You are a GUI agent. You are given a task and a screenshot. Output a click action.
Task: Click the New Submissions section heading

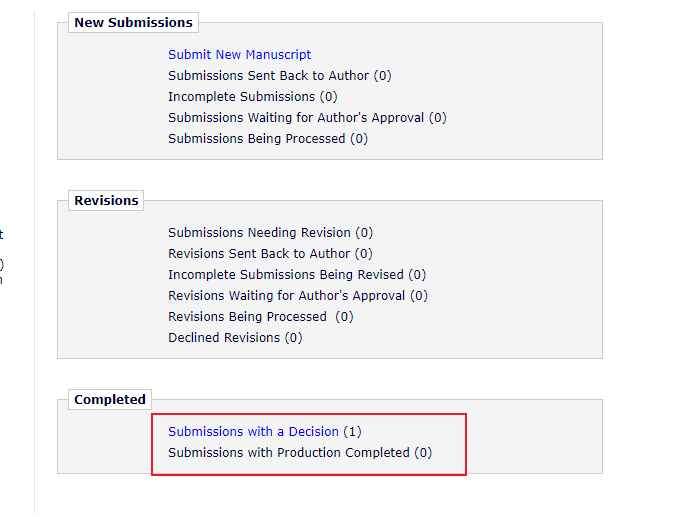(133, 22)
